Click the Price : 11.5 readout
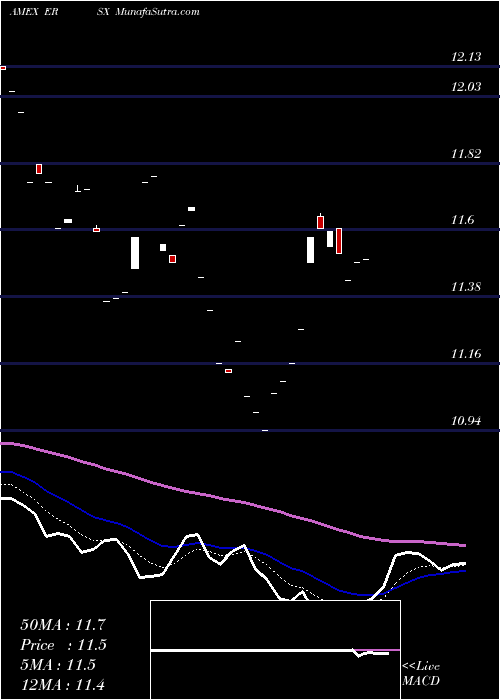This screenshot has width=500, height=700. tap(63, 645)
